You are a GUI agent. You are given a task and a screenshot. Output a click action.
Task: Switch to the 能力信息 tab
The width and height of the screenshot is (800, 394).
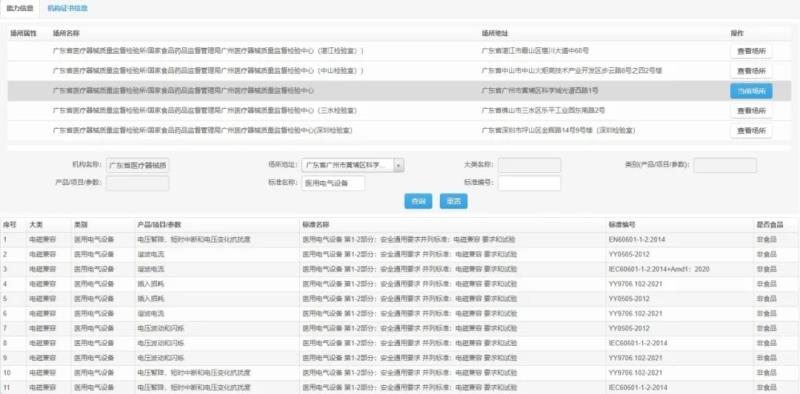pos(20,9)
